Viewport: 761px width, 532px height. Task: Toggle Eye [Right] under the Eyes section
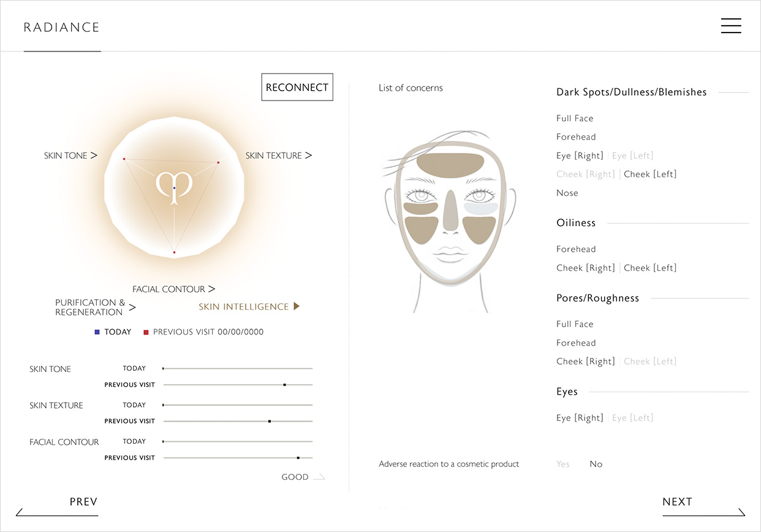click(x=580, y=418)
